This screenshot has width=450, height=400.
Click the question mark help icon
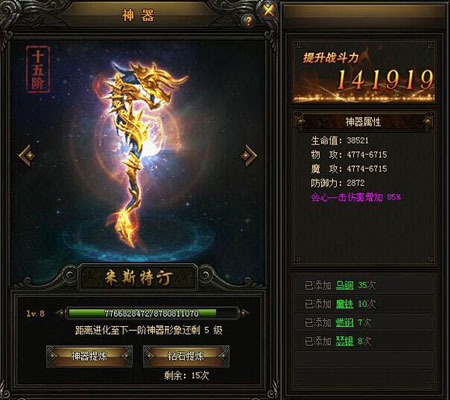pos(248,21)
